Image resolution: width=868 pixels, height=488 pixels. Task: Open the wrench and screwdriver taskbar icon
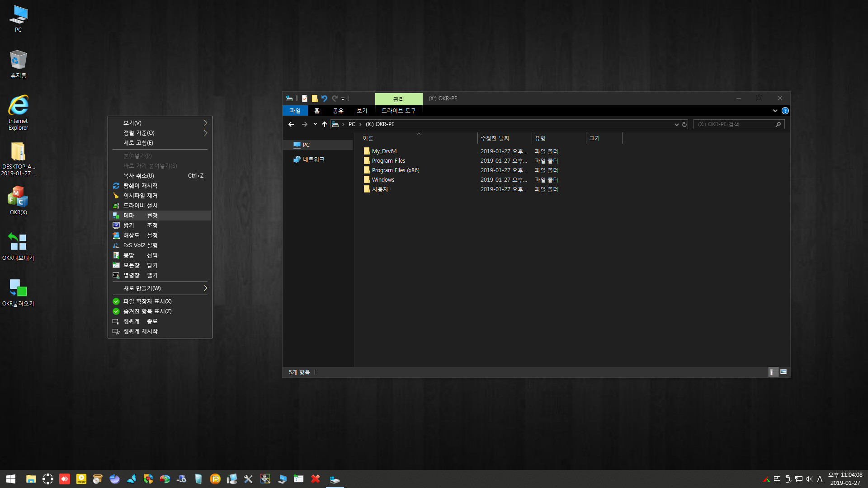248,479
